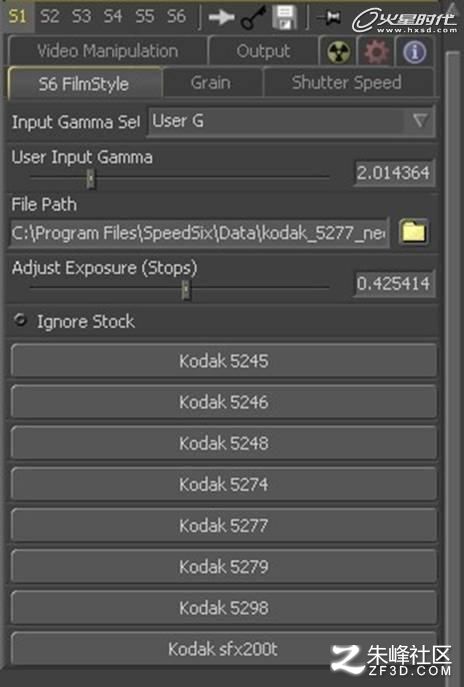
Task: Open the Shutter Speed tab
Action: (x=347, y=83)
